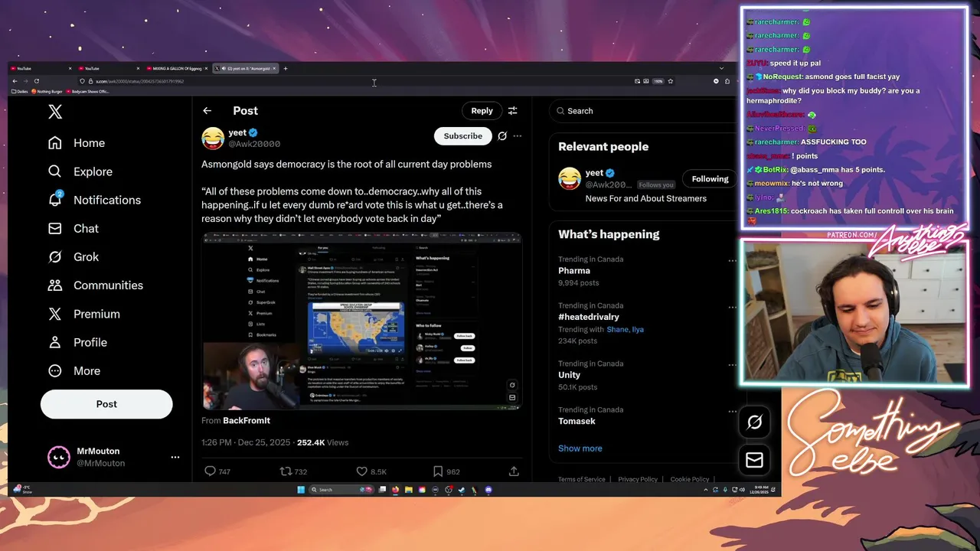Bookmark the post with 962 icon

pos(437,471)
